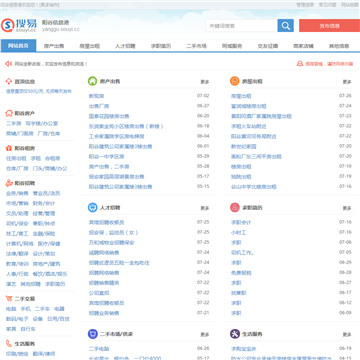The width and height of the screenshot is (360, 360).
Task: Click the 置顶信息 pin icon in sidebar
Action: (x=9, y=81)
